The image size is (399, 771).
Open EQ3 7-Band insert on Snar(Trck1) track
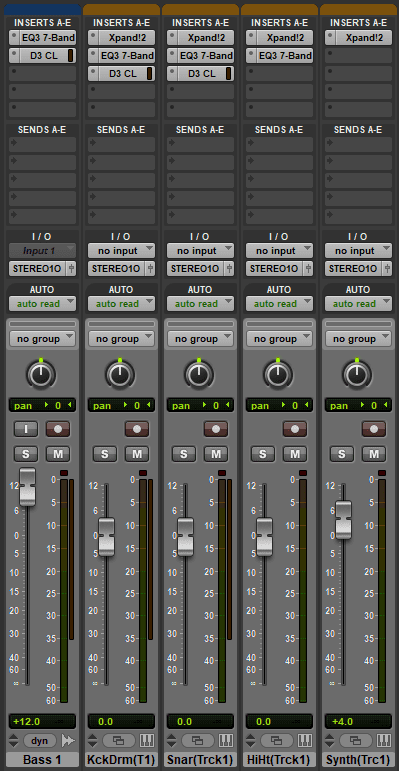pos(206,56)
